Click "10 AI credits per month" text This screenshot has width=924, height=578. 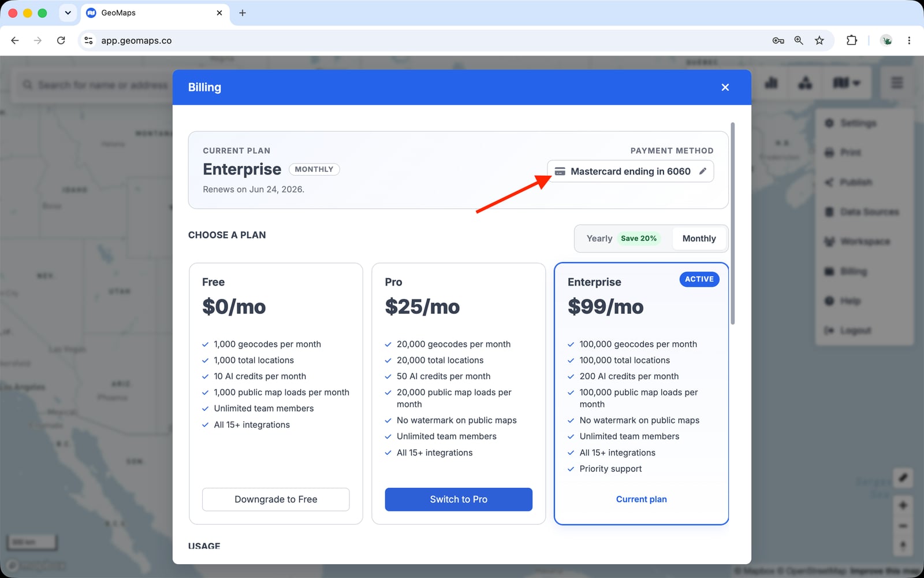(260, 376)
